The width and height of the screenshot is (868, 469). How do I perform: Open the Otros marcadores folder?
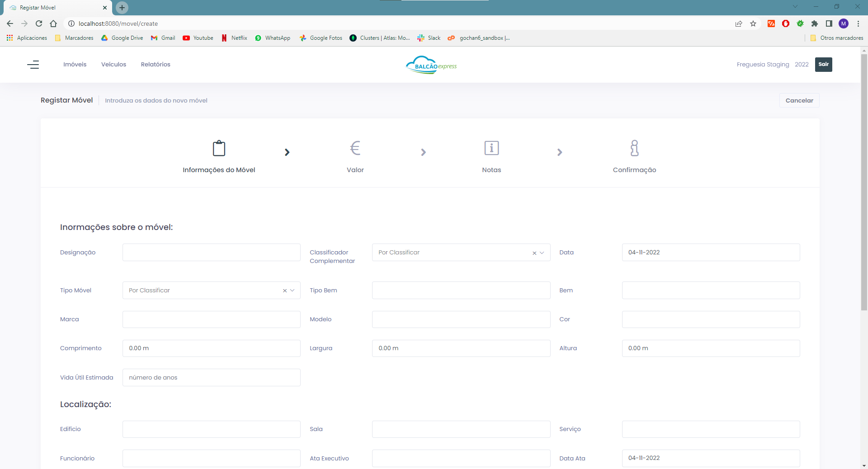[837, 38]
